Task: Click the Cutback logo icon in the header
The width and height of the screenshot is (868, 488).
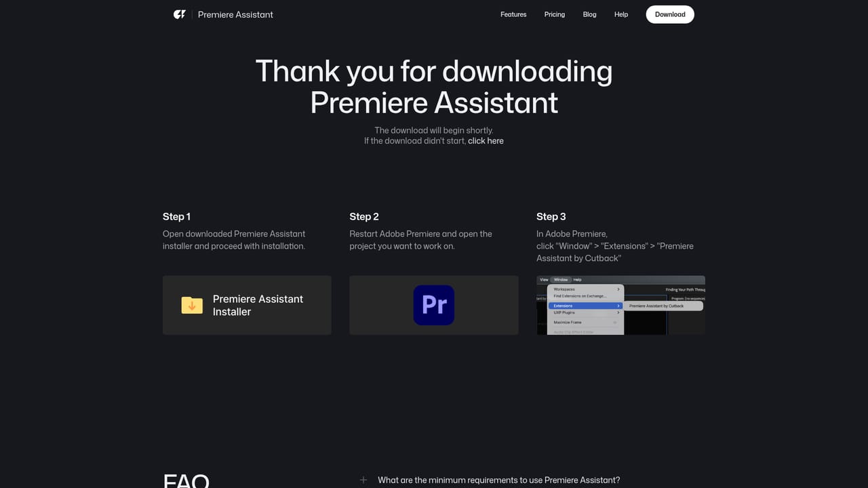Action: click(180, 14)
